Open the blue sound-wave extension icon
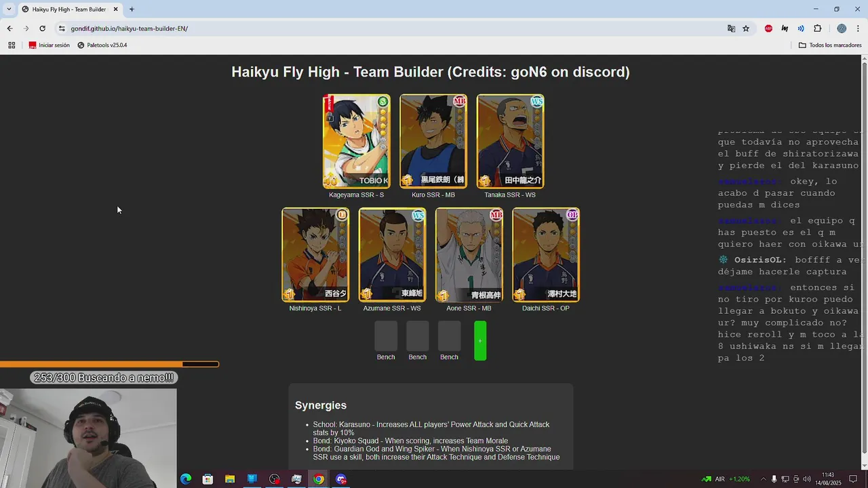Screen dimensions: 868x488 801,28
